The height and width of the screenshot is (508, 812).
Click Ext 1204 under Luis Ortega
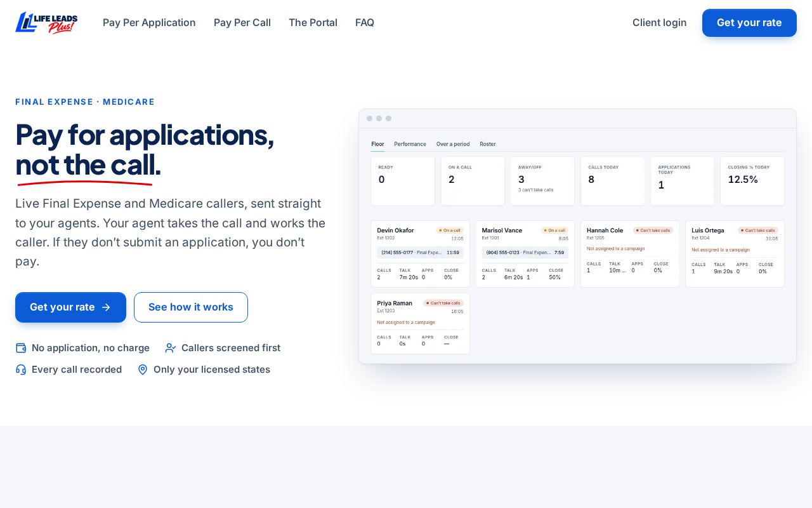[700, 238]
